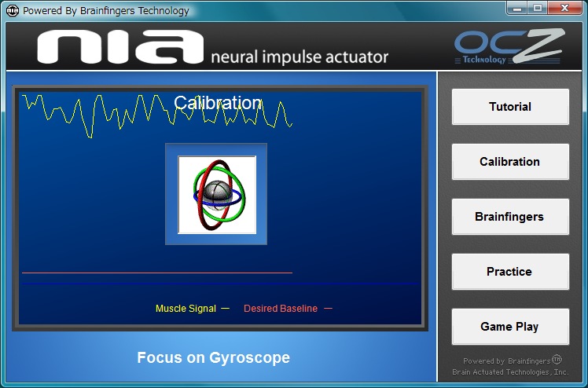Click the Muscle Signal legend label
The image size is (588, 388).
point(186,309)
